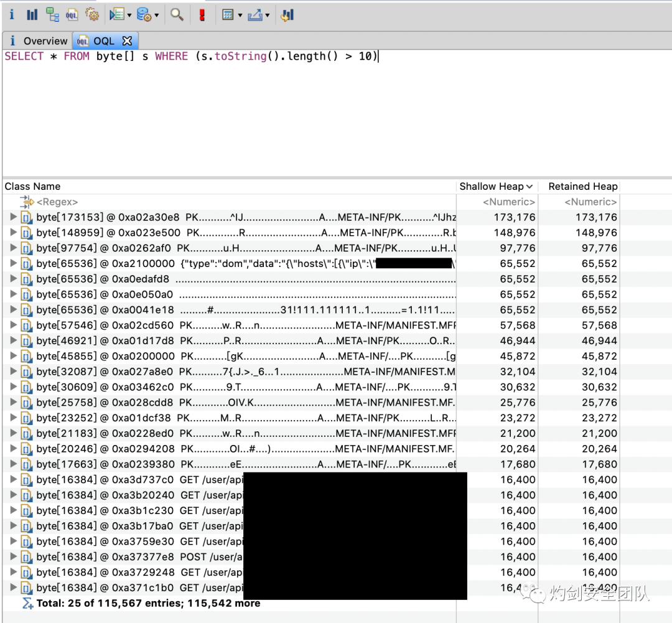Expand the byte[148959] @ 0xa023e500 row
Viewport: 672px width, 623px height.
point(13,232)
